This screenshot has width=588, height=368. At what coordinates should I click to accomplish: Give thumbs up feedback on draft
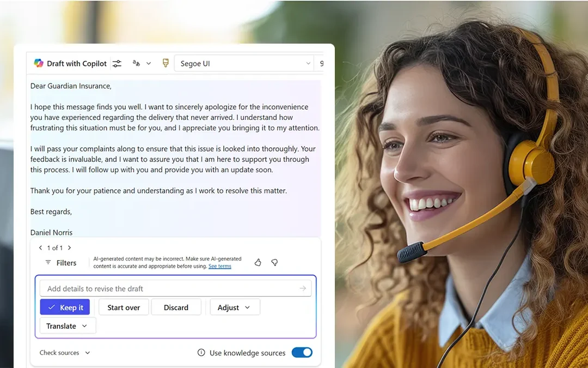tap(258, 262)
